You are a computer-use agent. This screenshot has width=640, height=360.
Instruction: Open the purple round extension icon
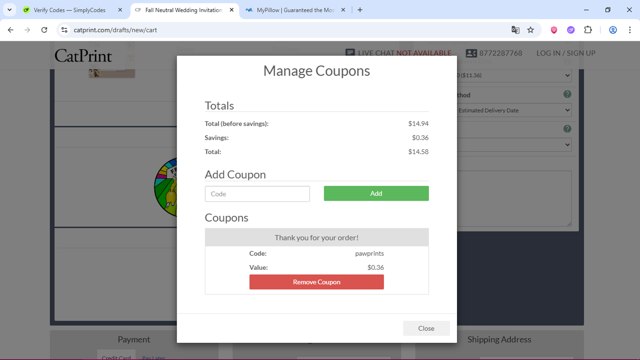[571, 30]
